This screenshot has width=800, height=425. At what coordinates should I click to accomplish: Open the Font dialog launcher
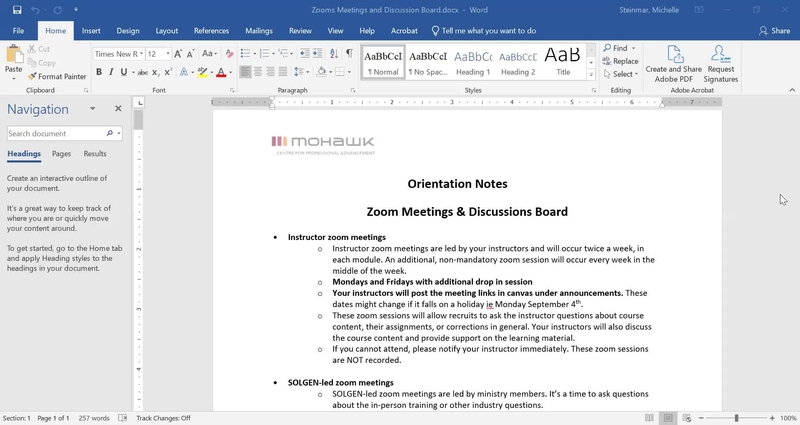tap(232, 90)
